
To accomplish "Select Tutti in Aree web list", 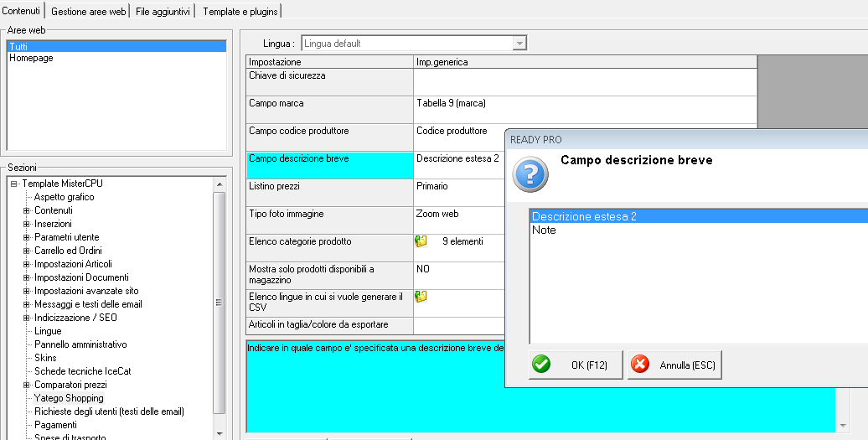I will click(x=116, y=46).
